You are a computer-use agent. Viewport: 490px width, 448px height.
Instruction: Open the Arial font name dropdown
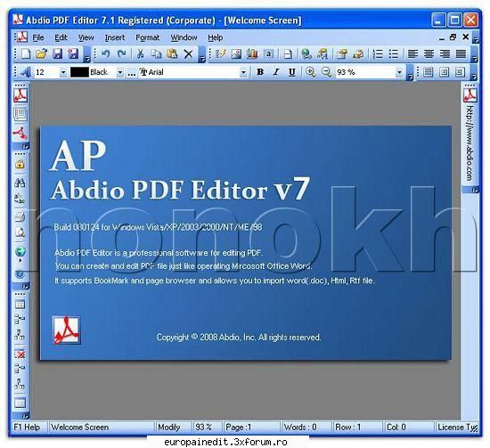tap(243, 72)
